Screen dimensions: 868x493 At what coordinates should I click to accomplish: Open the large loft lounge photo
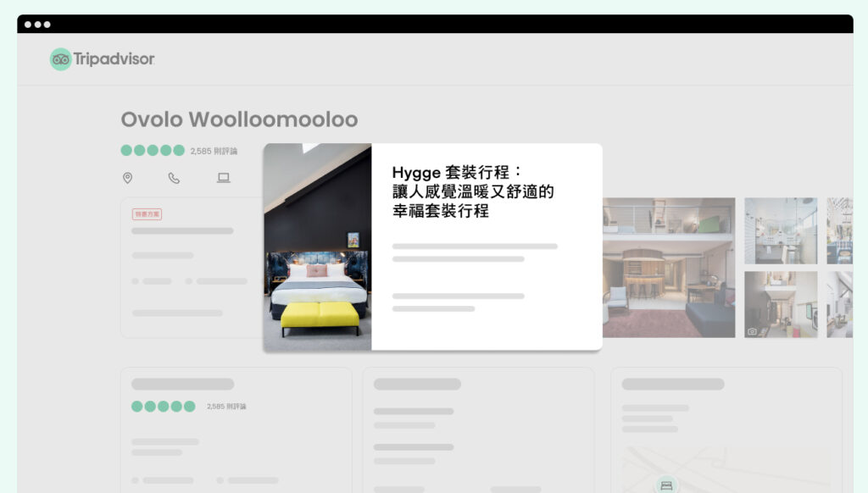(x=669, y=267)
